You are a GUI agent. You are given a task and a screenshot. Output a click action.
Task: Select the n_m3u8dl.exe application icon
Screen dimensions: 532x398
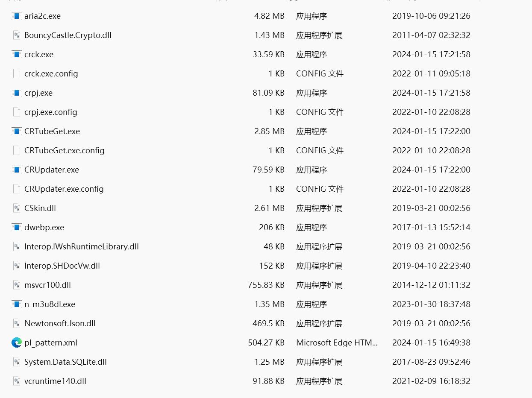point(17,304)
